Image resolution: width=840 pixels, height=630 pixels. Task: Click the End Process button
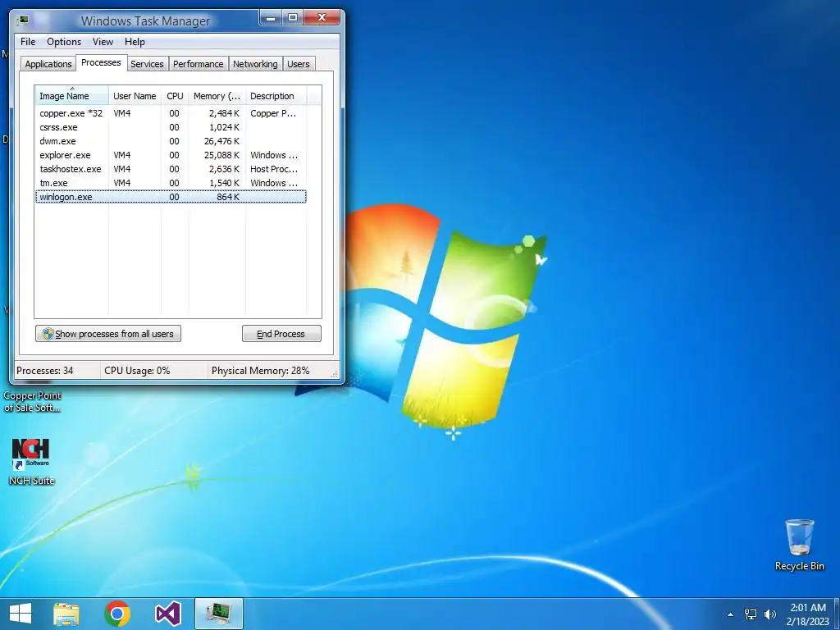(281, 334)
